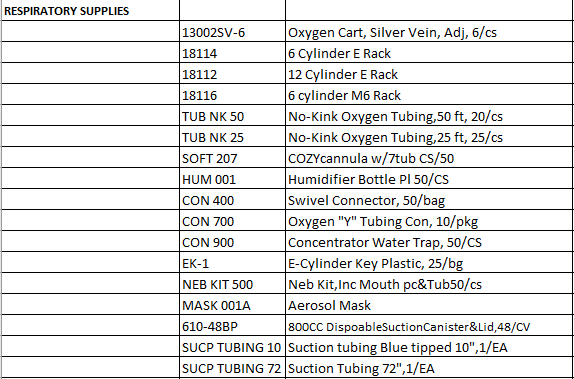Select the 610-48BP code cell
This screenshot has height=379, width=574.
(232, 325)
